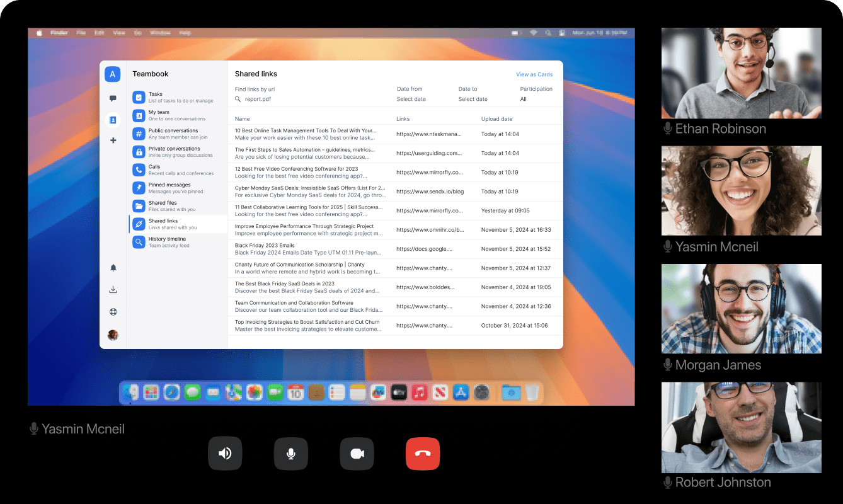Image resolution: width=843 pixels, height=504 pixels.
Task: Toggle the speaker volume button
Action: click(x=225, y=454)
